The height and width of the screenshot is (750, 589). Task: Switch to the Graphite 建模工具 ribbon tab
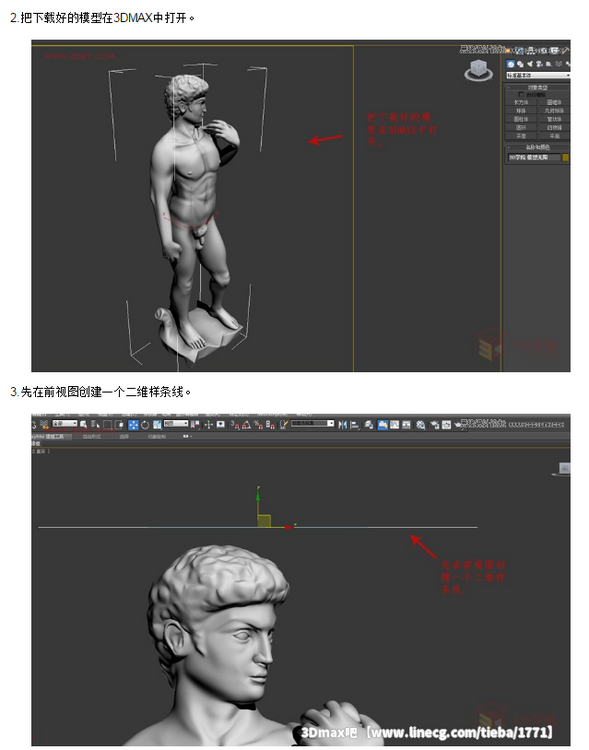pos(50,436)
